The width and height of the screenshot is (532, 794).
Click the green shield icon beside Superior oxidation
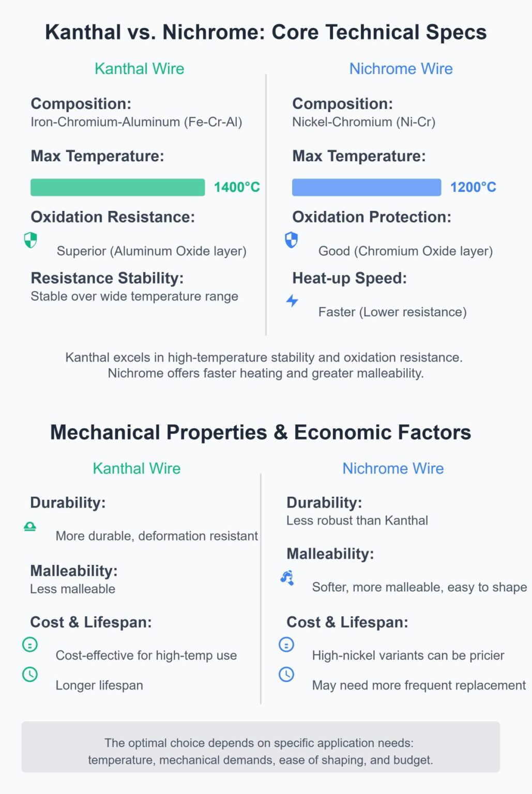(x=31, y=240)
